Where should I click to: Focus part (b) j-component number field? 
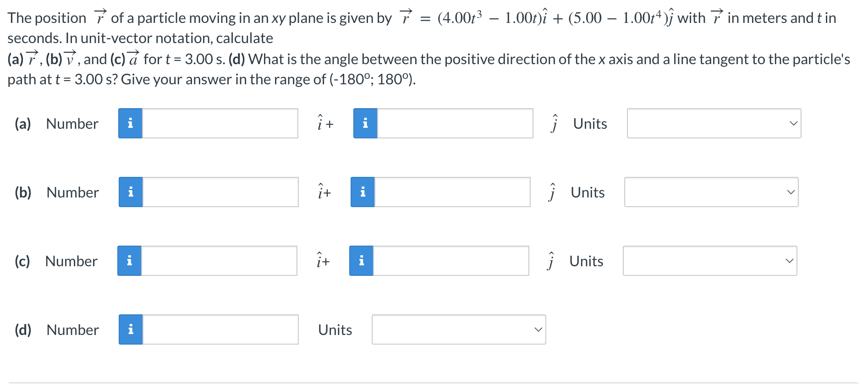(x=452, y=192)
